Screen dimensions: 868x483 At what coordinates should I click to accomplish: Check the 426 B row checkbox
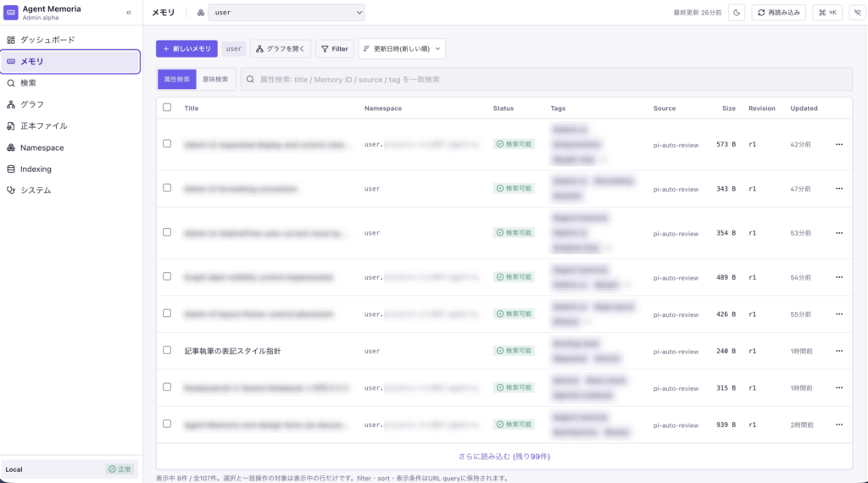167,314
